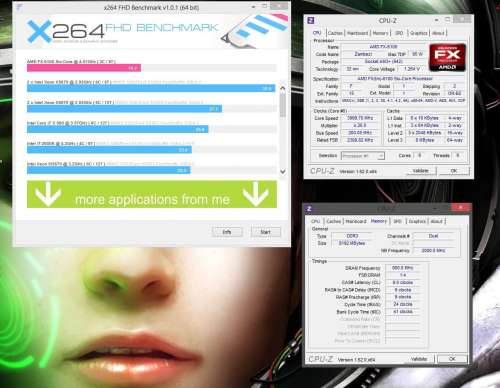Screen dimensions: 500x388
Task: Click the pink AMD FX-6100 result bar
Action: tap(84, 68)
